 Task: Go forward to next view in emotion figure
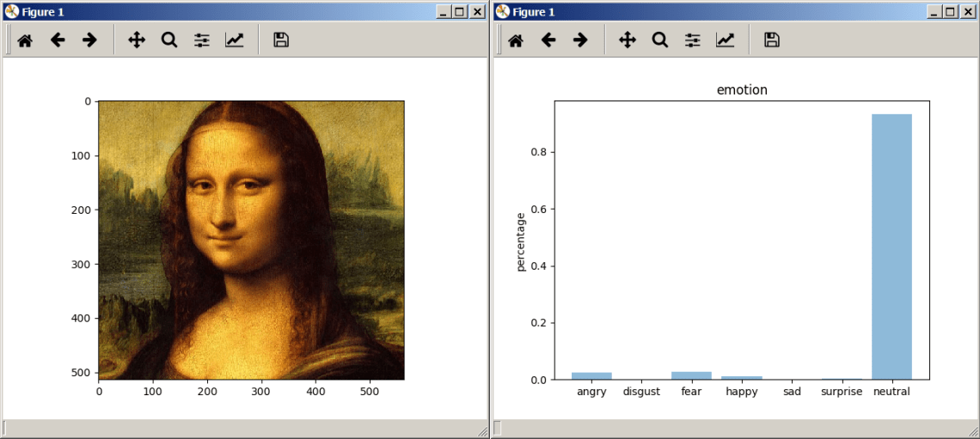(580, 40)
